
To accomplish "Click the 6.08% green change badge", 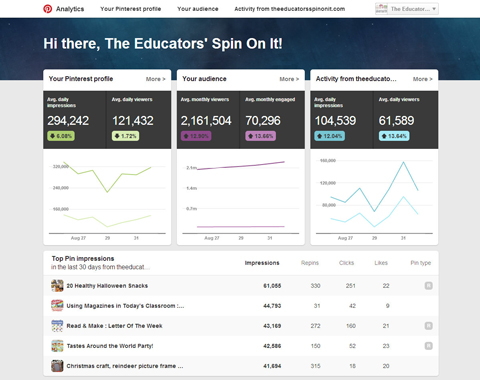I will [x=61, y=136].
